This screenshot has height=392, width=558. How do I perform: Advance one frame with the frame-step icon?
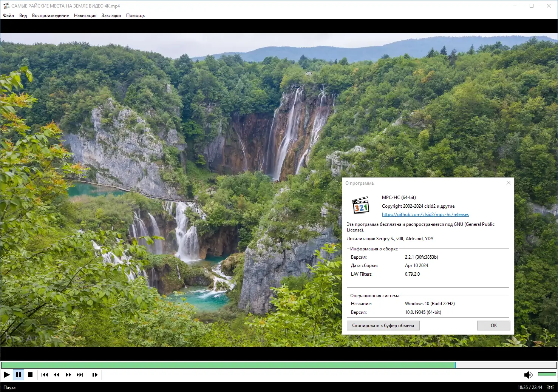coord(95,375)
